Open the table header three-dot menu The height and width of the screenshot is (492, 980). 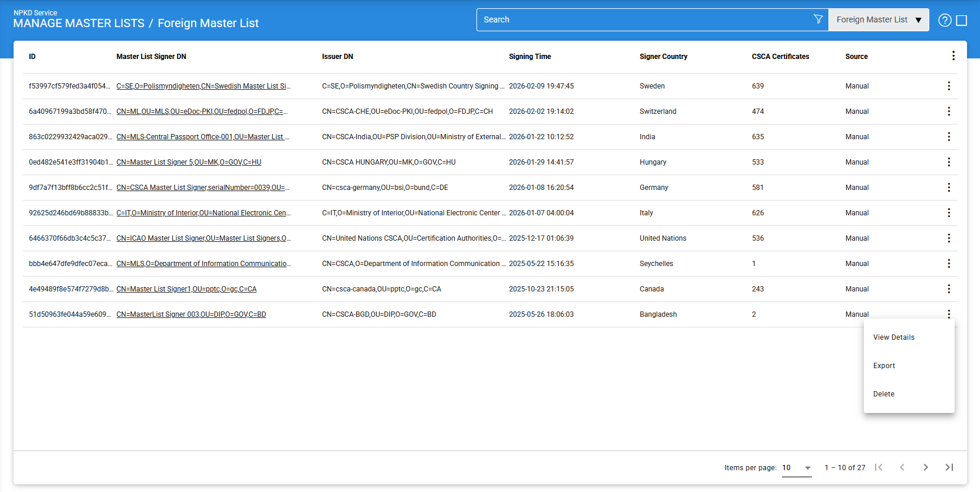953,55
